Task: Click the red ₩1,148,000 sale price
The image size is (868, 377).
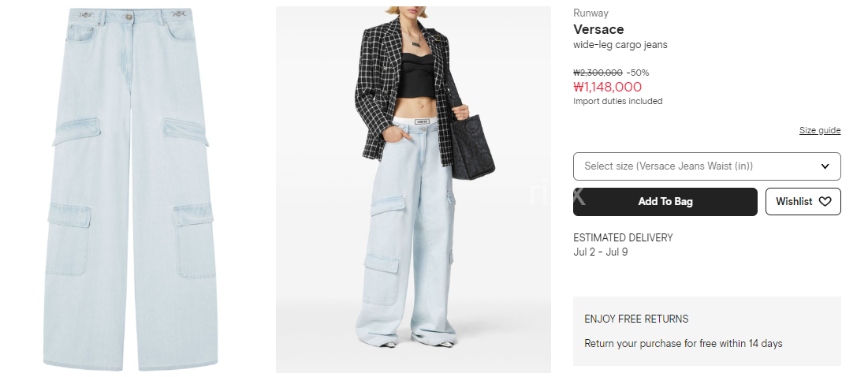Action: 607,87
